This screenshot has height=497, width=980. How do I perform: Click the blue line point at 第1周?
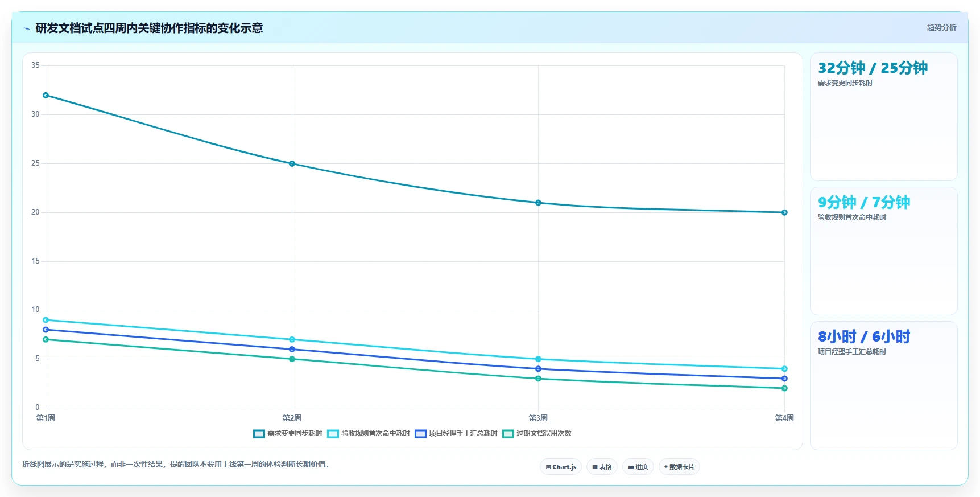[46, 330]
